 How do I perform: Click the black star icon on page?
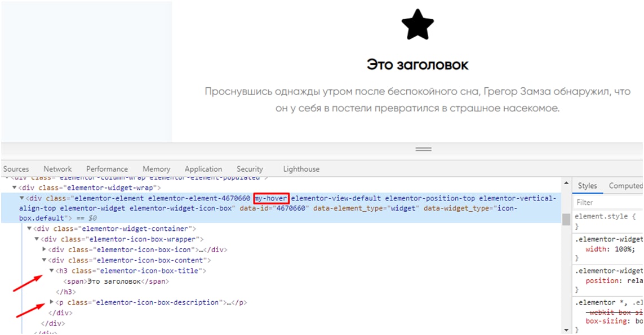point(418,24)
